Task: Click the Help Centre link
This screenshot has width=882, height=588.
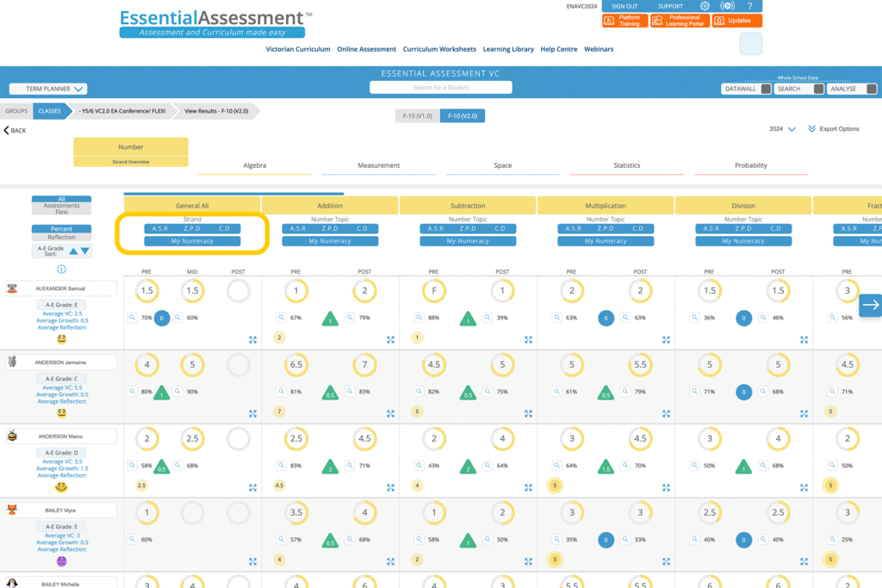Action: 558,49
